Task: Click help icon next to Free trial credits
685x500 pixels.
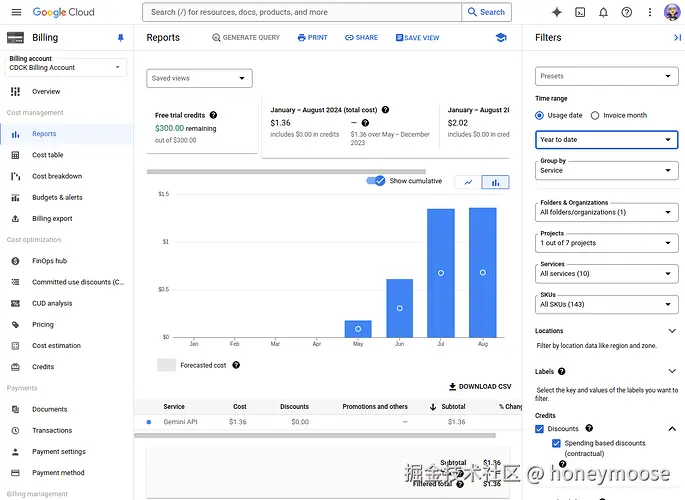Action: pyautogui.click(x=213, y=115)
